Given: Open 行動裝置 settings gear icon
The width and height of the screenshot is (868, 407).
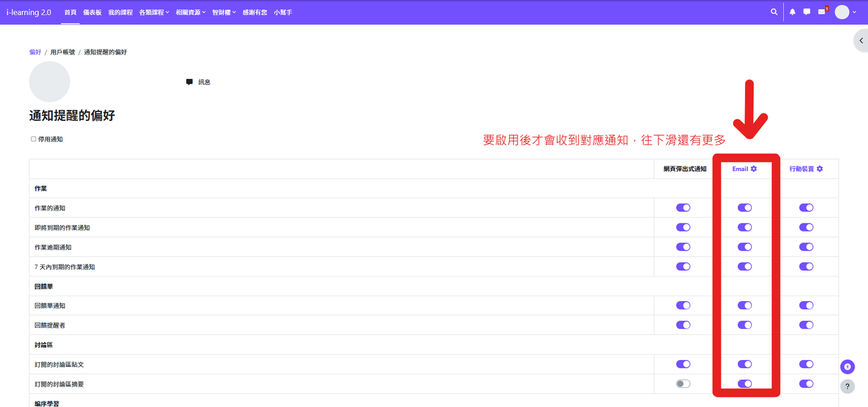Looking at the screenshot, I should pyautogui.click(x=820, y=169).
